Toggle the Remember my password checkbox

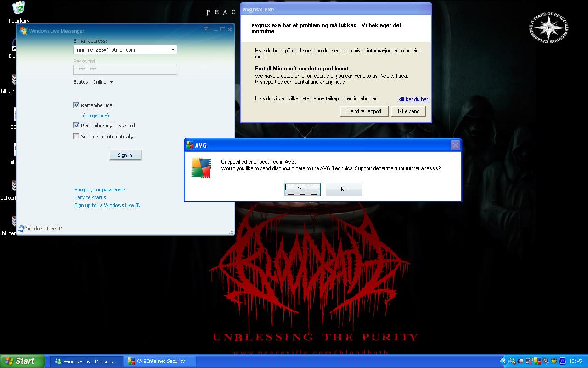coord(77,126)
